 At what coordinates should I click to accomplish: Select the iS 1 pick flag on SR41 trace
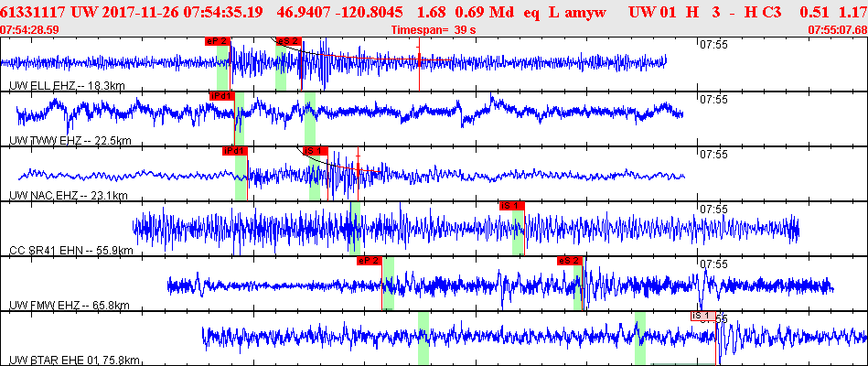[511, 206]
